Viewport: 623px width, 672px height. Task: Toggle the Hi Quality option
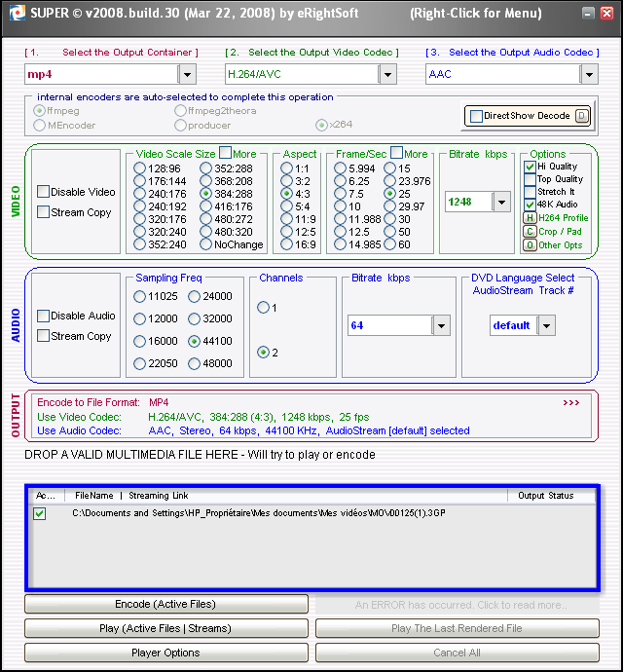[530, 167]
